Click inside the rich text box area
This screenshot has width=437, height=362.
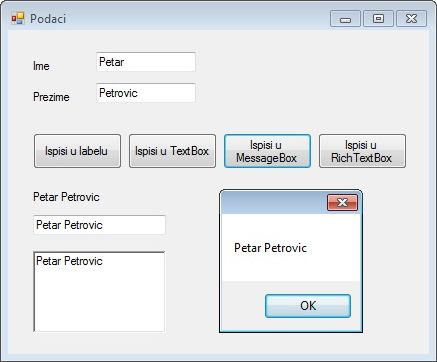[99, 292]
